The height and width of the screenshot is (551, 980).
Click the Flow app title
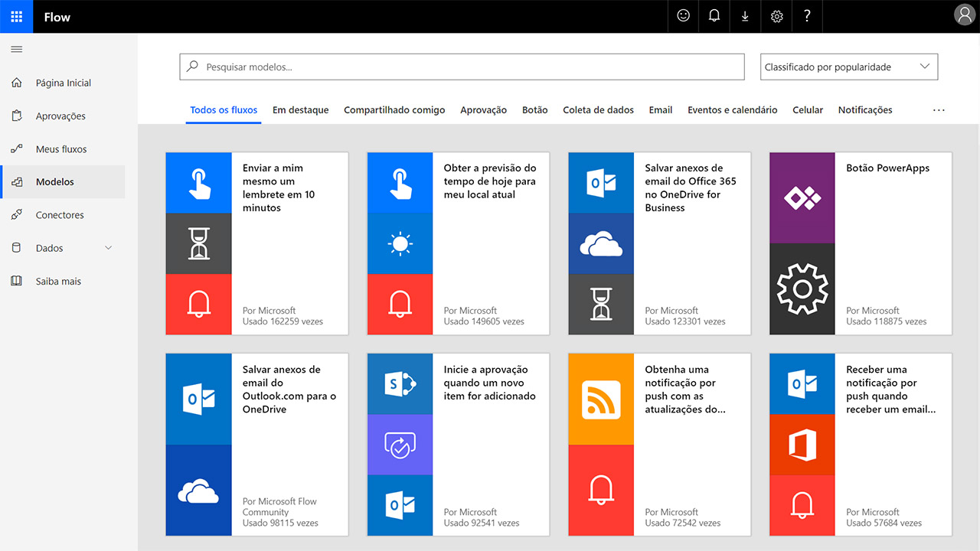(x=57, y=17)
